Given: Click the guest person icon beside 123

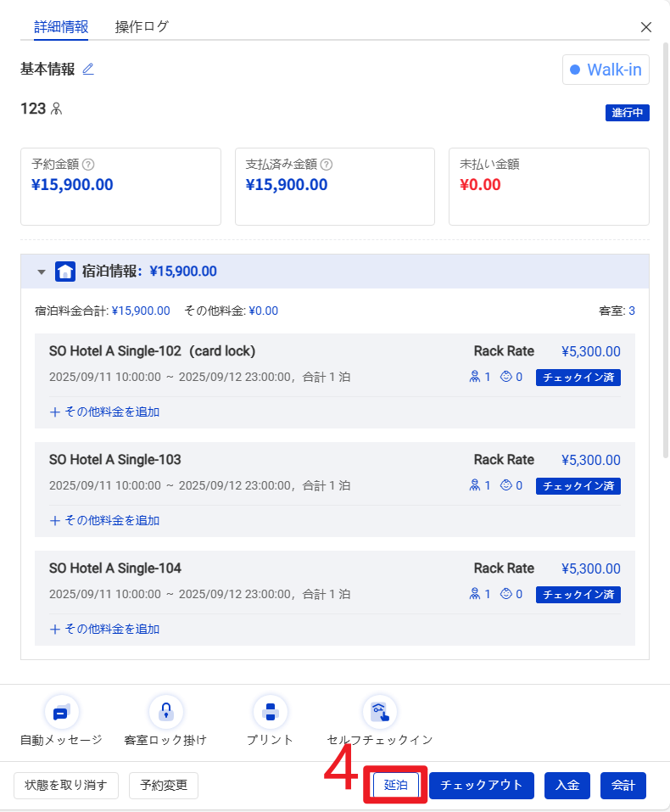Looking at the screenshot, I should point(57,109).
